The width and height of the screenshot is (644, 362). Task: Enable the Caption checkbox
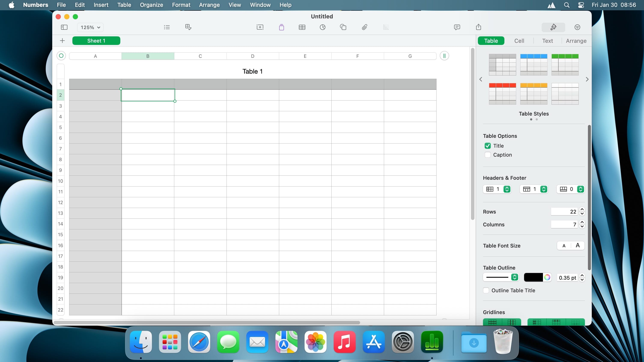[487, 155]
